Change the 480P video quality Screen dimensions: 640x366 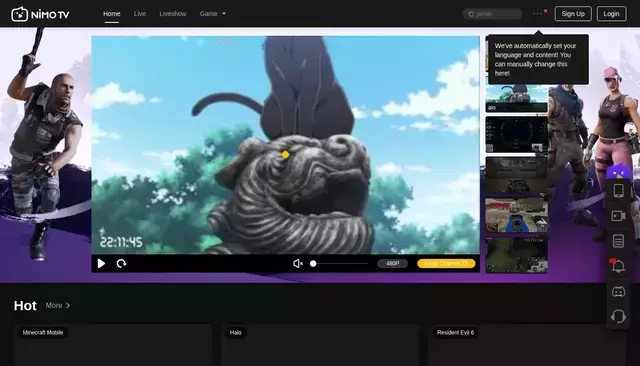click(x=392, y=264)
